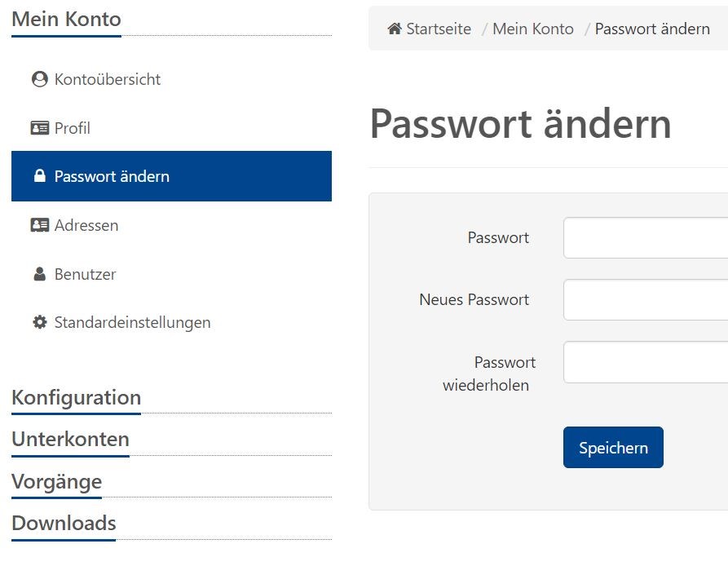
Task: Click the home icon in breadcrumb
Action: tap(395, 29)
